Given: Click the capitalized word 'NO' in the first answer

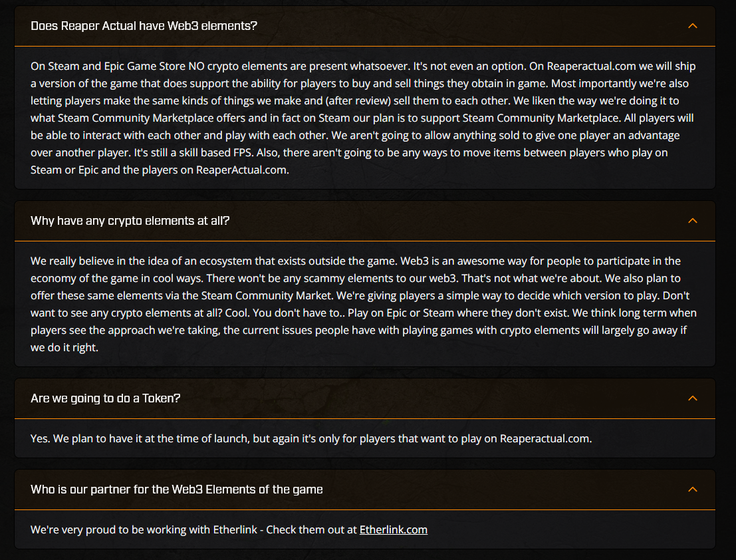Looking at the screenshot, I should (x=196, y=67).
